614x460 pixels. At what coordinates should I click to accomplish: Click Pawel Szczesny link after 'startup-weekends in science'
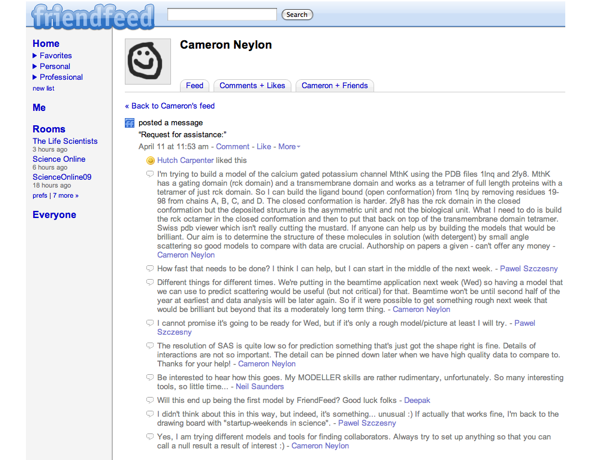click(367, 423)
